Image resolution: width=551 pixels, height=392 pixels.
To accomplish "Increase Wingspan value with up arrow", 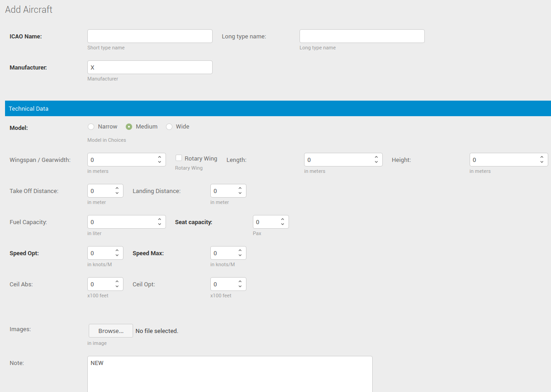I will click(159, 157).
